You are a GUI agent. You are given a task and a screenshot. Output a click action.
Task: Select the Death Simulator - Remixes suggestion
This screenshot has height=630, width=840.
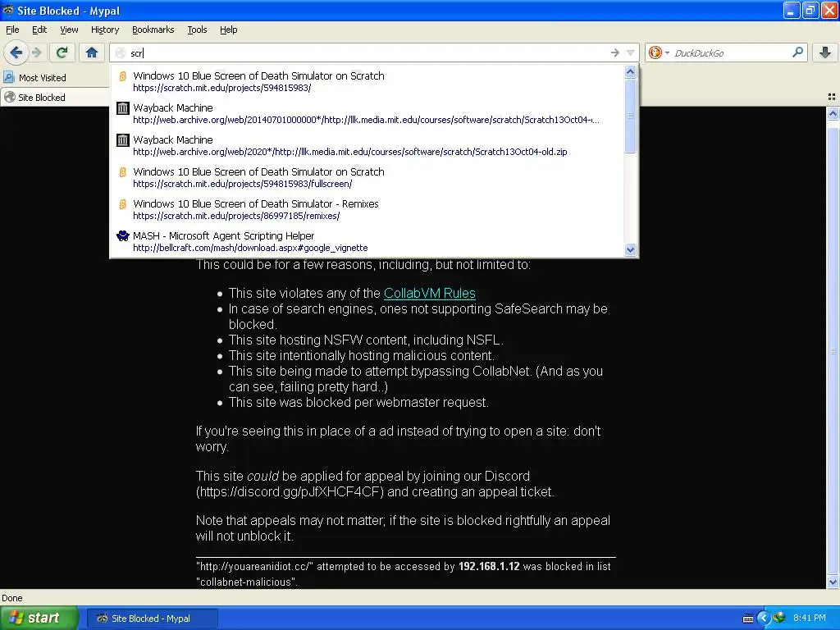(367, 210)
